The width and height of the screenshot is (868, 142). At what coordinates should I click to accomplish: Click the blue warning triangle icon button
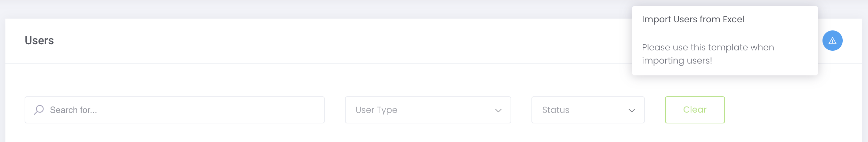tap(832, 41)
